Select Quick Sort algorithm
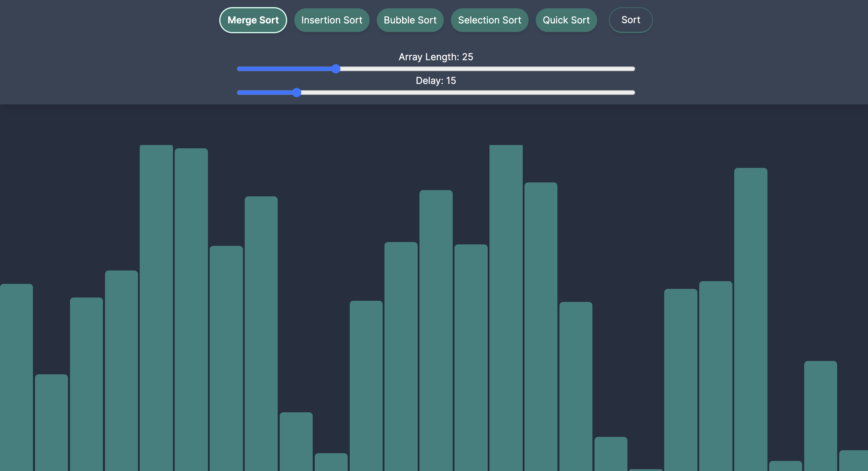 (566, 20)
